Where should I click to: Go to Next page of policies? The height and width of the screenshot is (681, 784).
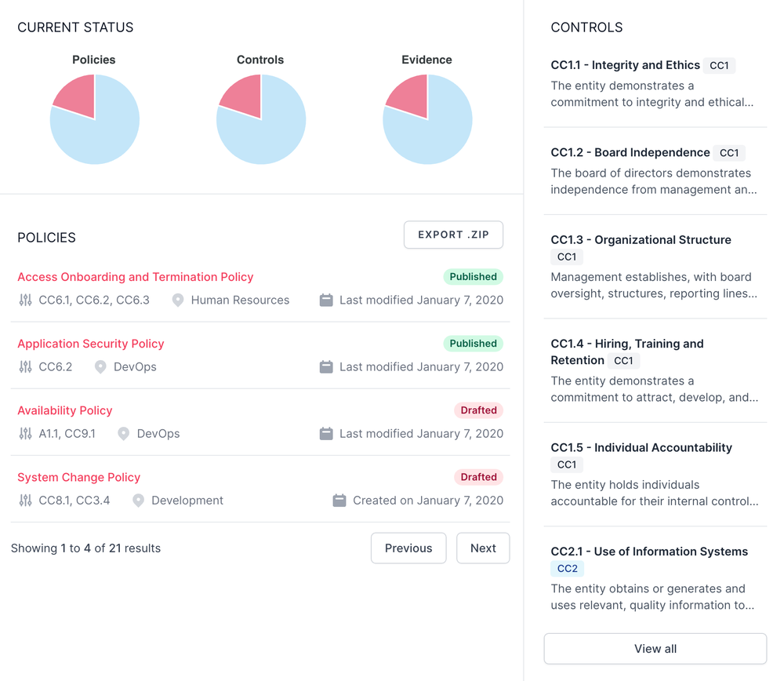(483, 548)
